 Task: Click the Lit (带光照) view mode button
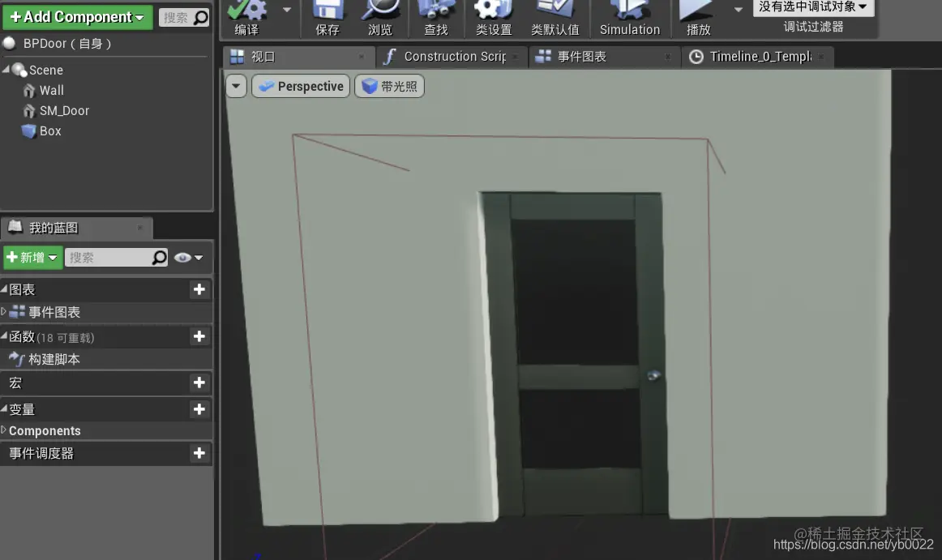point(389,86)
